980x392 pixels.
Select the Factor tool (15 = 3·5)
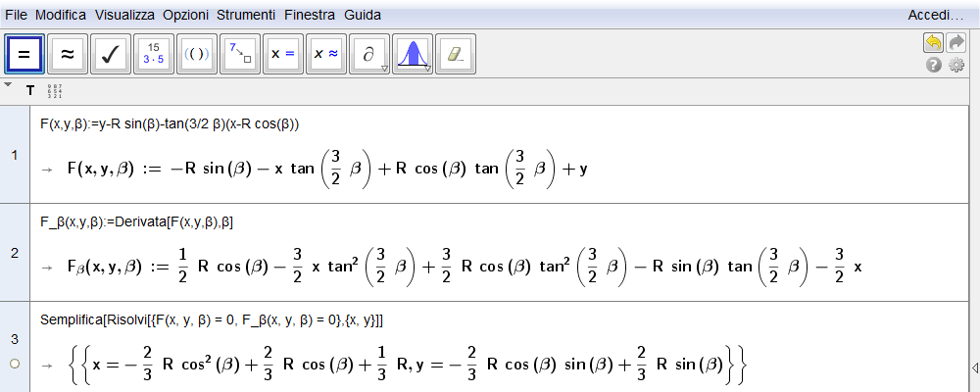[154, 55]
